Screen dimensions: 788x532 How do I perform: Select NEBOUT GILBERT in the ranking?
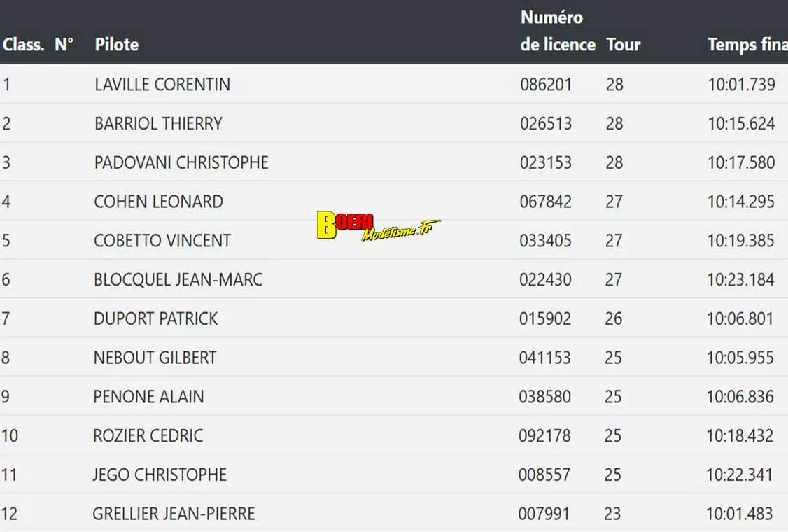click(155, 358)
